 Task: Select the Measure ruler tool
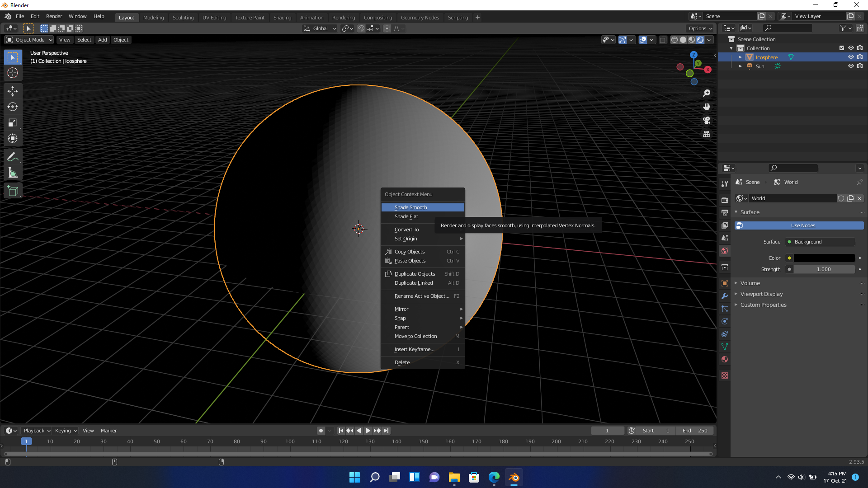tap(13, 173)
